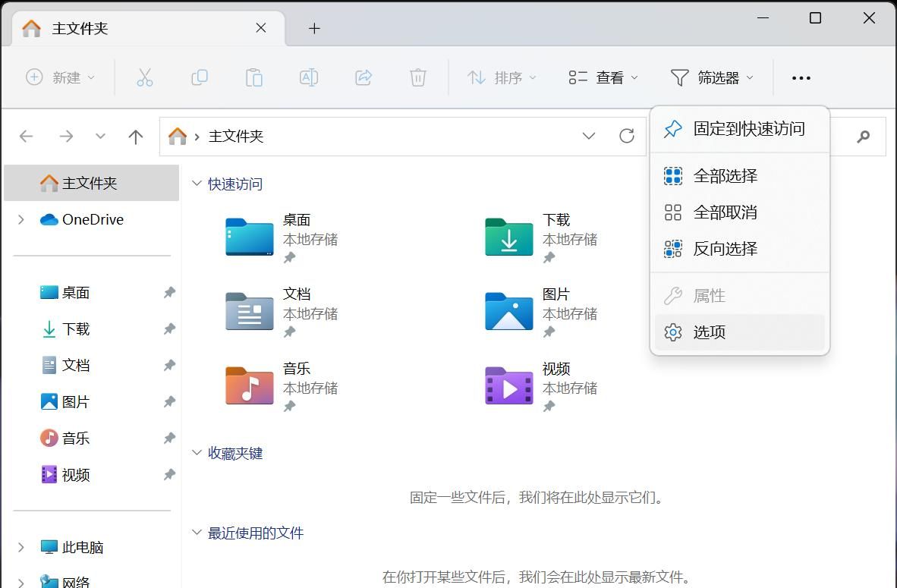Select 主文件夹 in navigation pane
This screenshot has width=897, height=588.
coord(92,183)
